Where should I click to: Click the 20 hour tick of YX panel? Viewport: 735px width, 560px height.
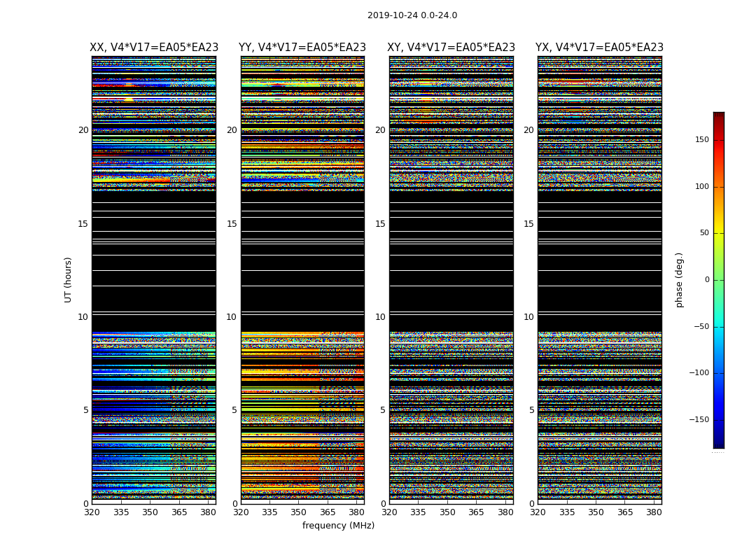(528, 130)
